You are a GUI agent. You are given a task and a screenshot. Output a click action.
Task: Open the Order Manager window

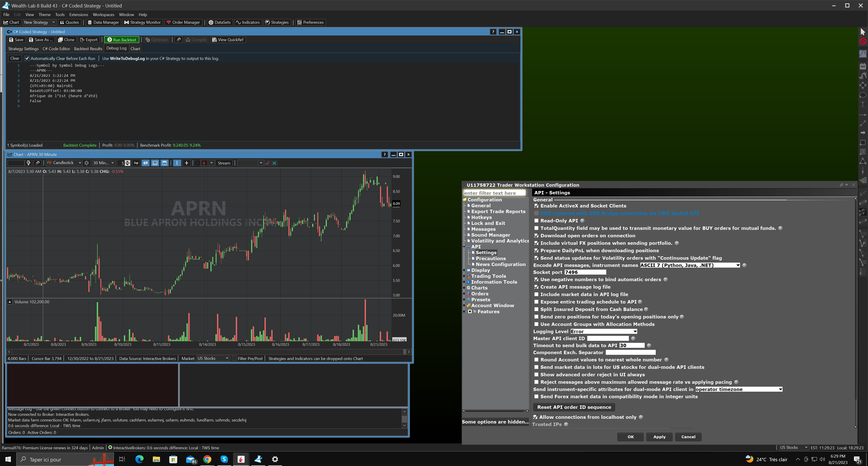(183, 22)
